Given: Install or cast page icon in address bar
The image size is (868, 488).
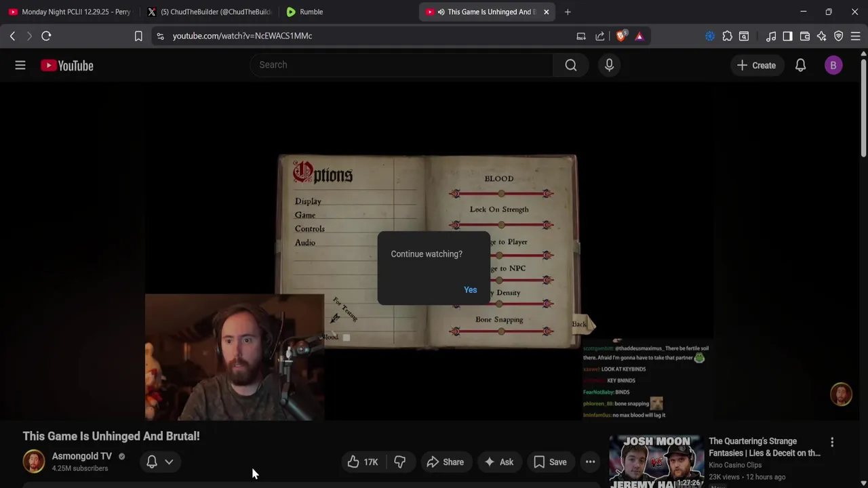Looking at the screenshot, I should [581, 36].
